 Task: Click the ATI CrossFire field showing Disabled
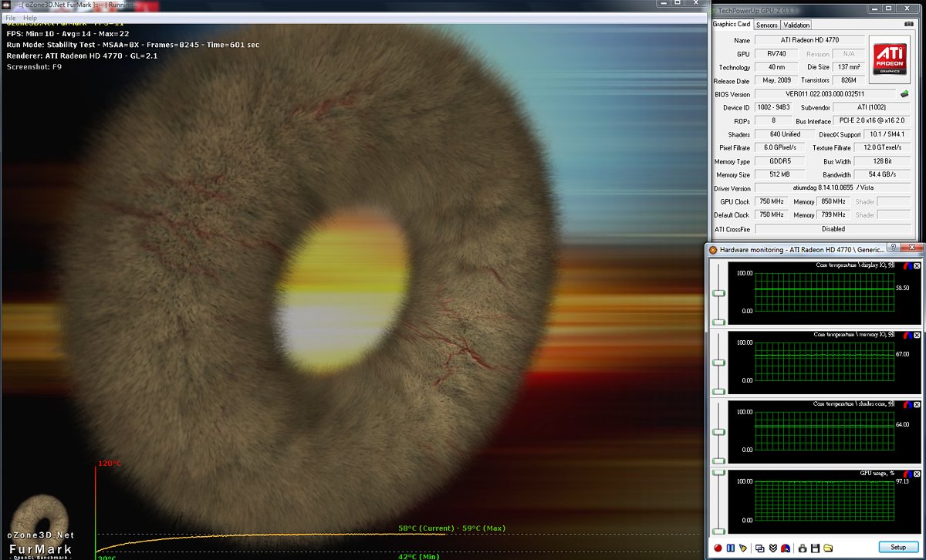coord(833,229)
